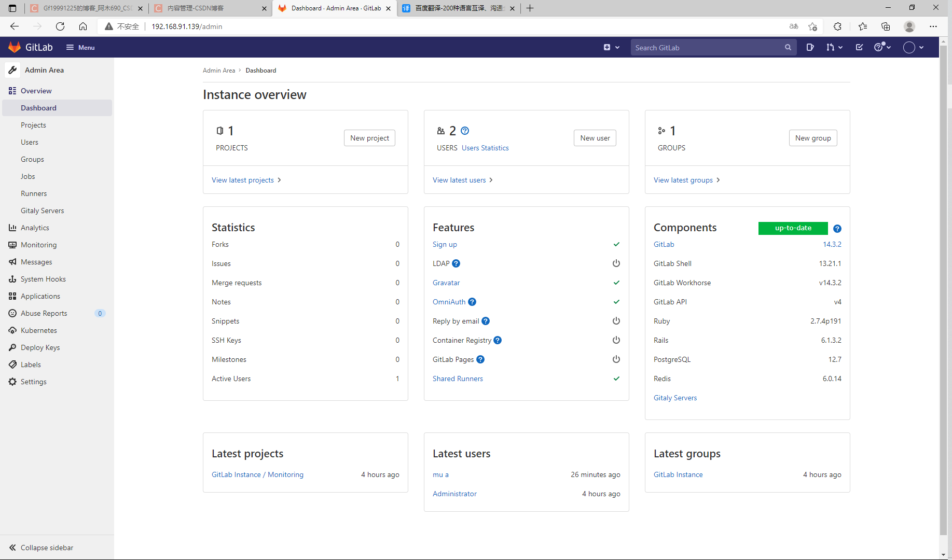Click the GitLab Pages help icon
The width and height of the screenshot is (952, 560).
480,359
